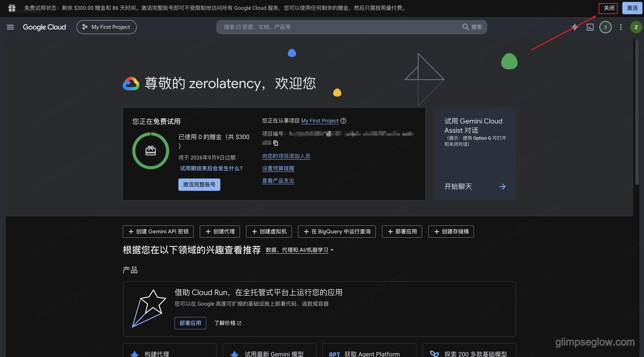Open 查看产品支出 link
Viewport: 644px width, 357px height.
point(278,181)
